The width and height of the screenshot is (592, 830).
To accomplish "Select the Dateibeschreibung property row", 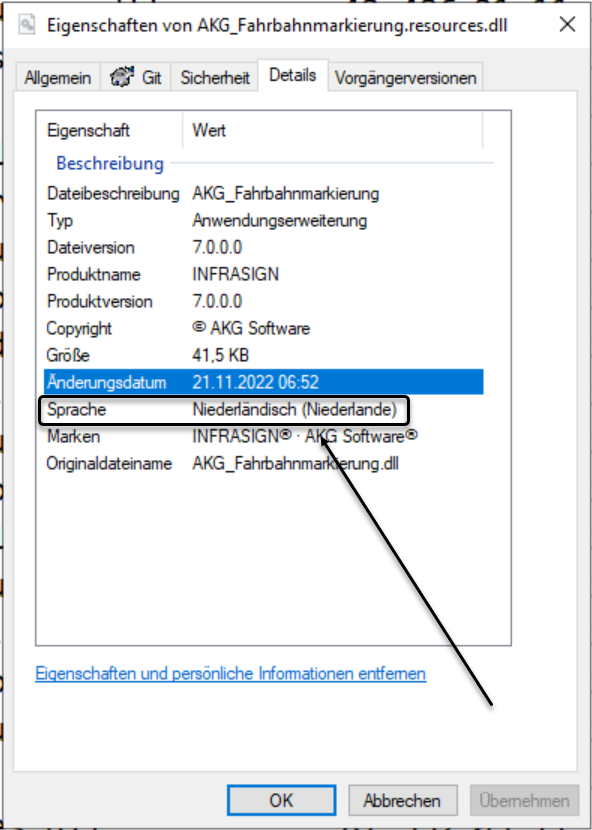I will pos(264,193).
